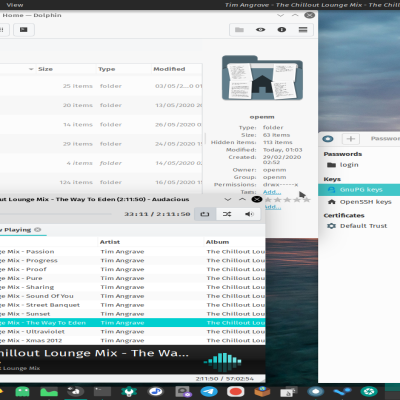Viewport: 400px width, 400px height.
Task: Open Dolphin hamburger menu
Action: [x=303, y=30]
